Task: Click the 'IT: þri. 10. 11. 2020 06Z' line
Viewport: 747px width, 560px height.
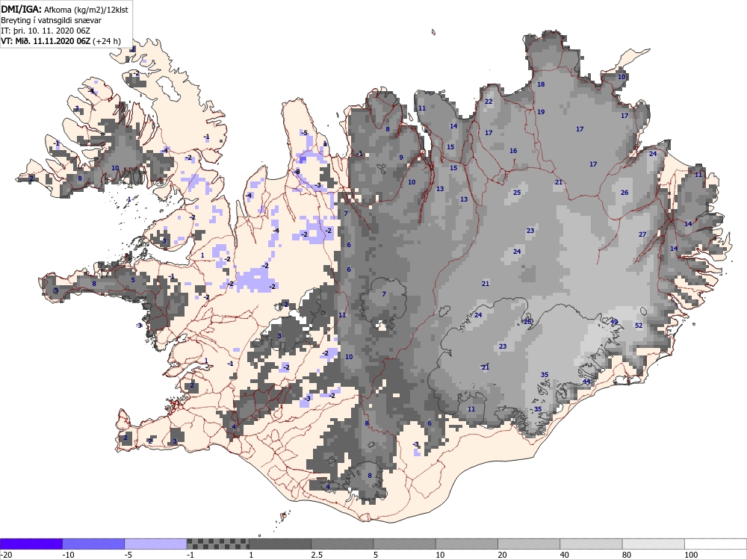Action: (x=46, y=31)
